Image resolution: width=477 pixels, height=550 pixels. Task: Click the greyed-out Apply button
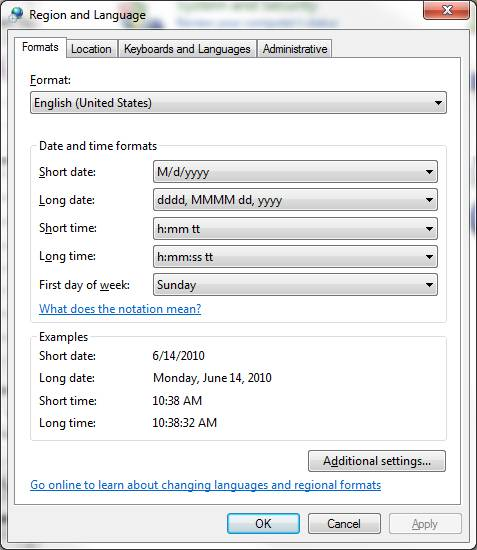click(x=425, y=524)
